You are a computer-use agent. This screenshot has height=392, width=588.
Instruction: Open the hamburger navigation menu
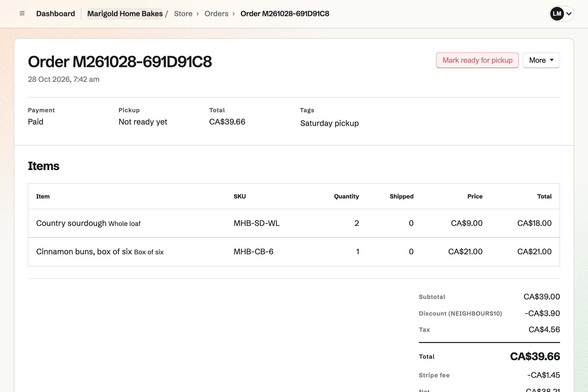(22, 13)
